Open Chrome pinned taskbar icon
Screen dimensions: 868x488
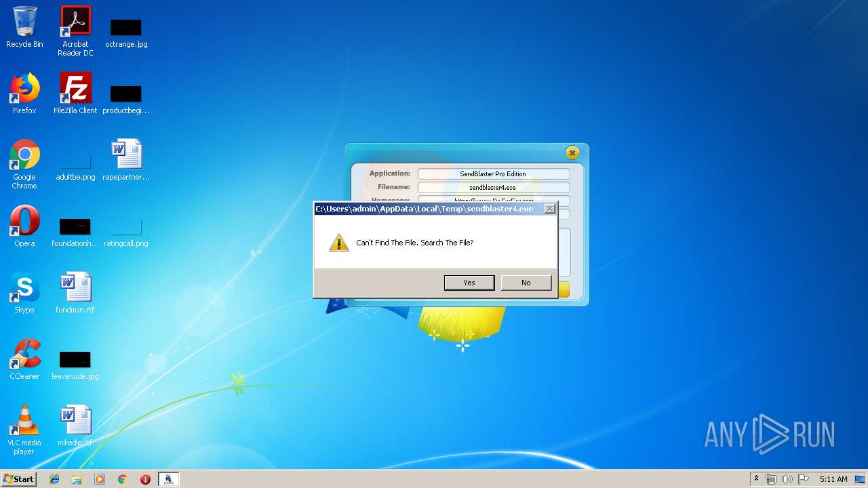click(123, 479)
